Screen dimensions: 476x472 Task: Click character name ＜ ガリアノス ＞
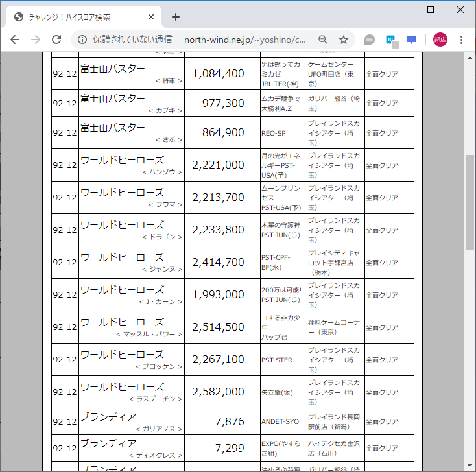159,429
